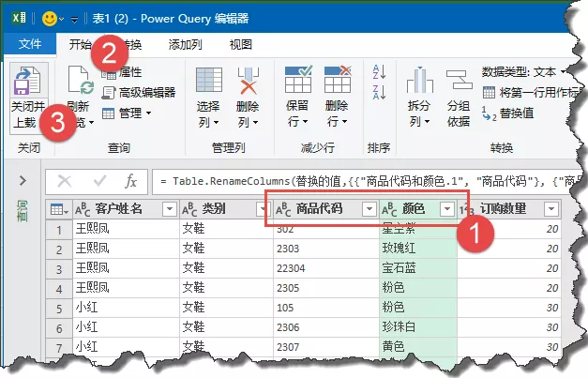Click the ABC type icon of 商品代码
Image resolution: width=588 pixels, height=378 pixels.
tap(283, 209)
